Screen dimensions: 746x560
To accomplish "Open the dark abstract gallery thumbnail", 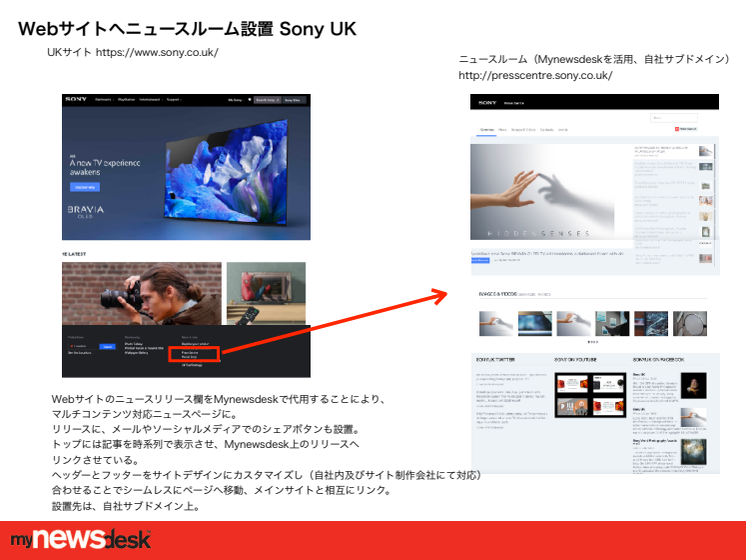I will [x=651, y=324].
